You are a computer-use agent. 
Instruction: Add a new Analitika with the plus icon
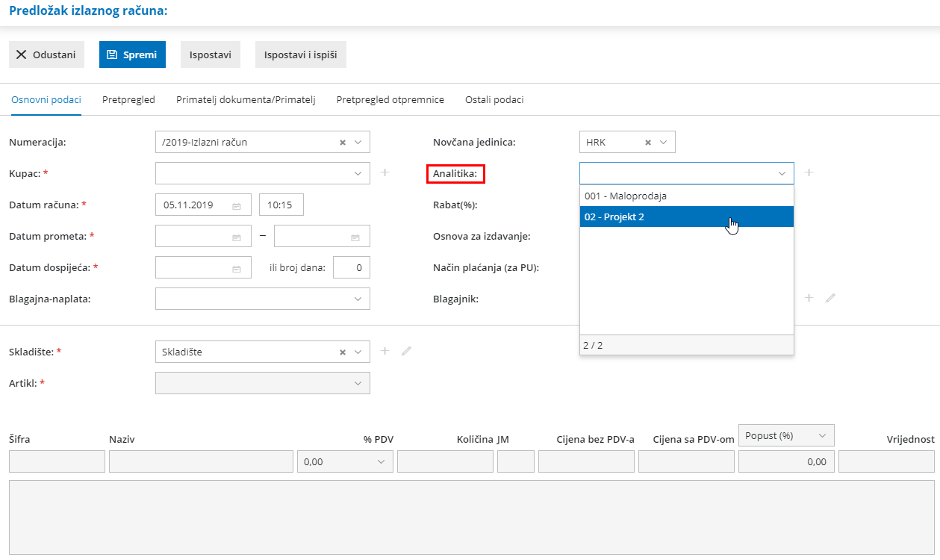pyautogui.click(x=809, y=172)
